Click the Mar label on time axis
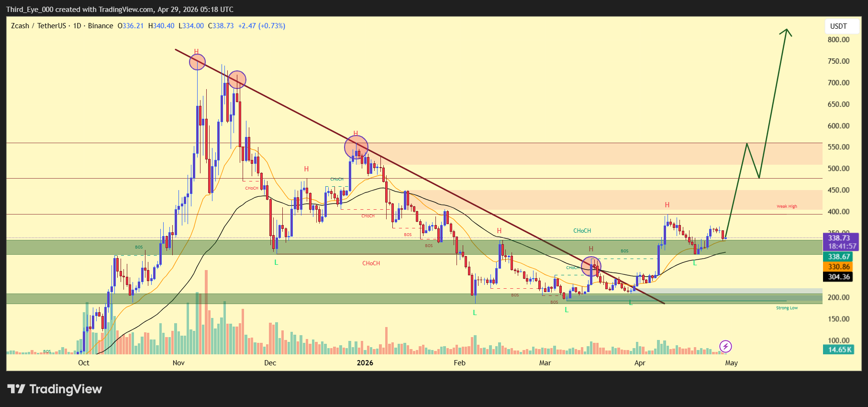868x407 pixels. click(x=545, y=363)
